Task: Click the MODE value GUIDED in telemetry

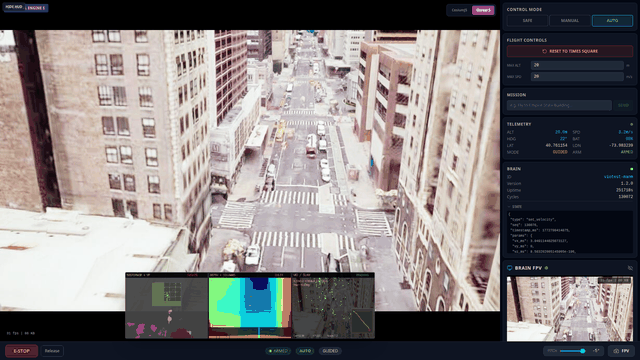Action: click(x=560, y=152)
